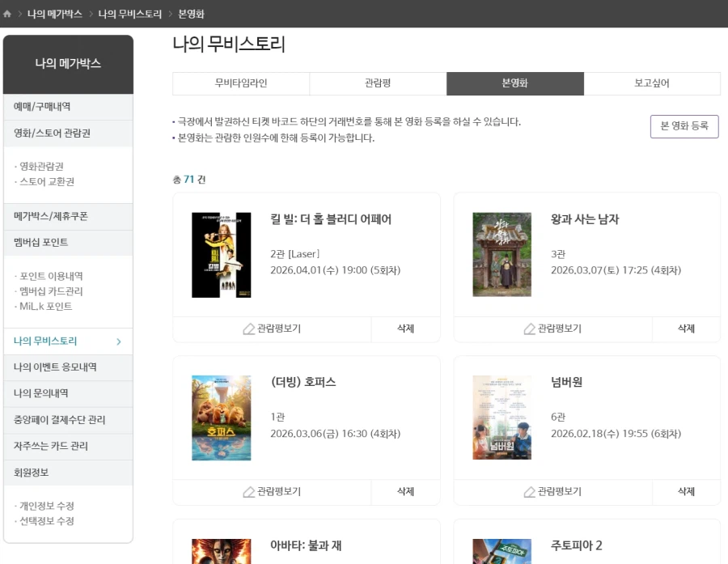
Task: Delete the 넘버원 record
Action: tap(686, 492)
